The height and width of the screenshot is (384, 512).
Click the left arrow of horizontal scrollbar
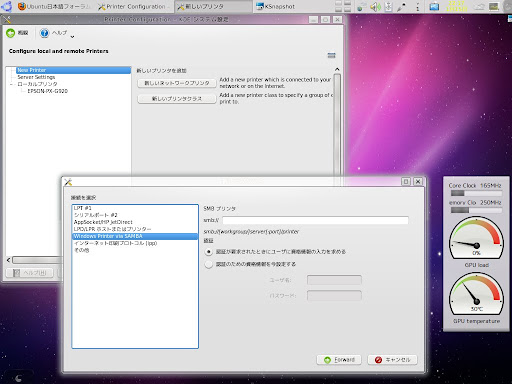(8, 260)
